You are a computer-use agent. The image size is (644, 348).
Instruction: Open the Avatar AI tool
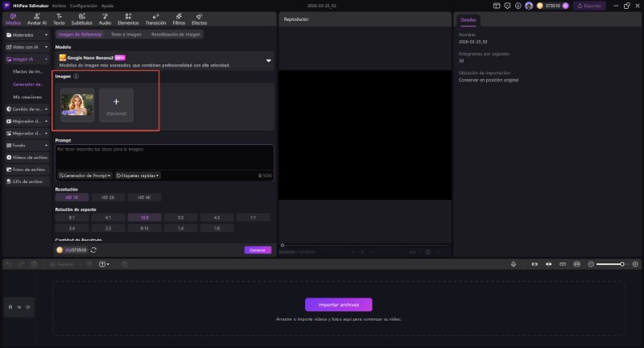[37, 19]
